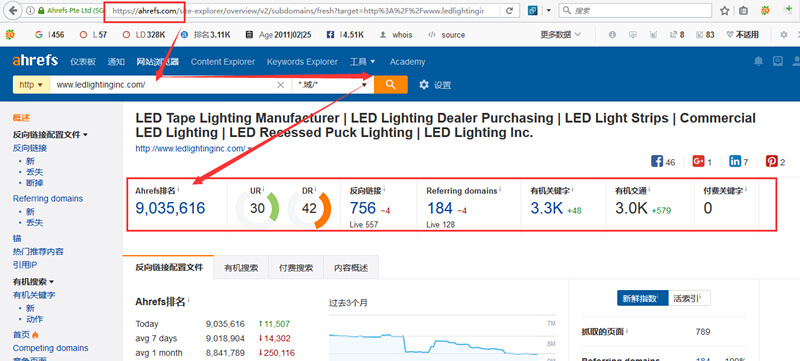Click the browser address bar URL
The width and height of the screenshot is (800, 361).
299,10
